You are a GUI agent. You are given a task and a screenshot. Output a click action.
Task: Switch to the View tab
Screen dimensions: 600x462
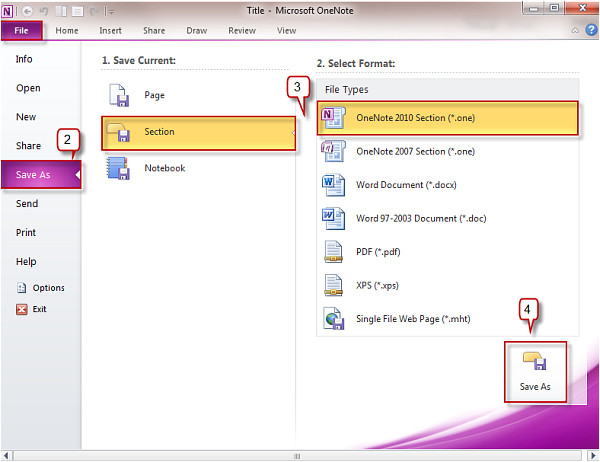tap(286, 31)
